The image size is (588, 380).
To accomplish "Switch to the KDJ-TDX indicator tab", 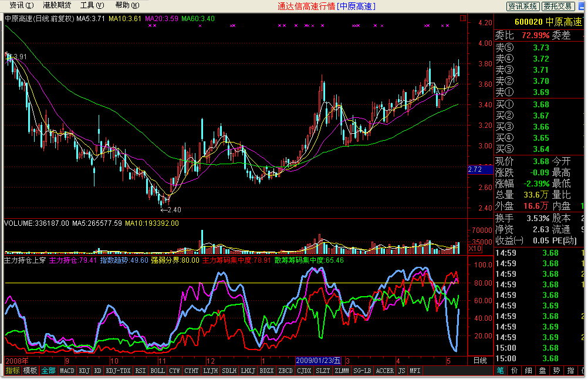I will click(118, 371).
